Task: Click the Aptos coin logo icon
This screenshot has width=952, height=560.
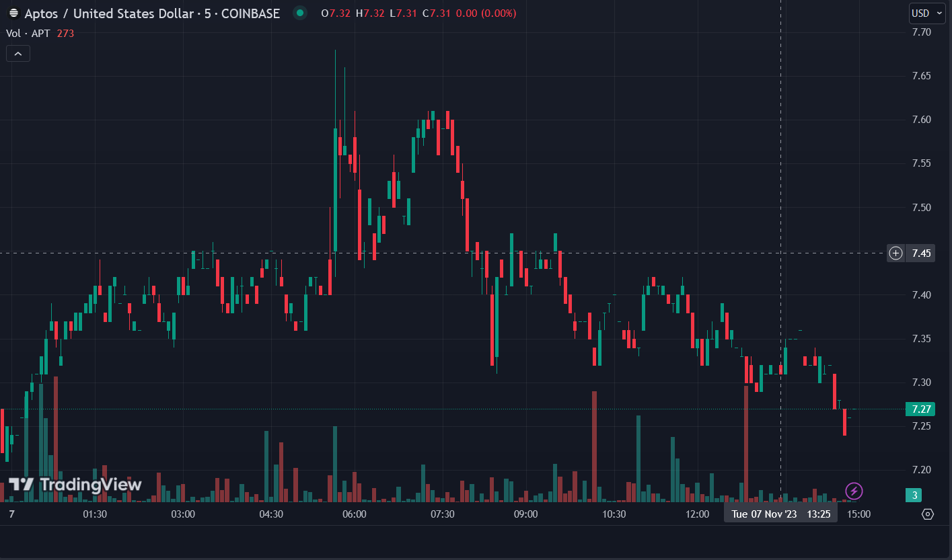Action: (13, 13)
